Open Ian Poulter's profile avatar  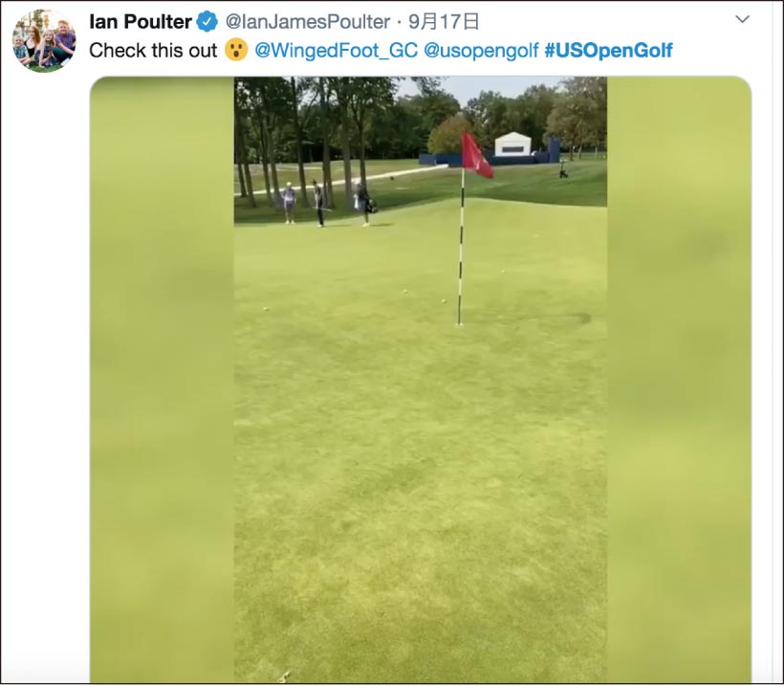44,41
